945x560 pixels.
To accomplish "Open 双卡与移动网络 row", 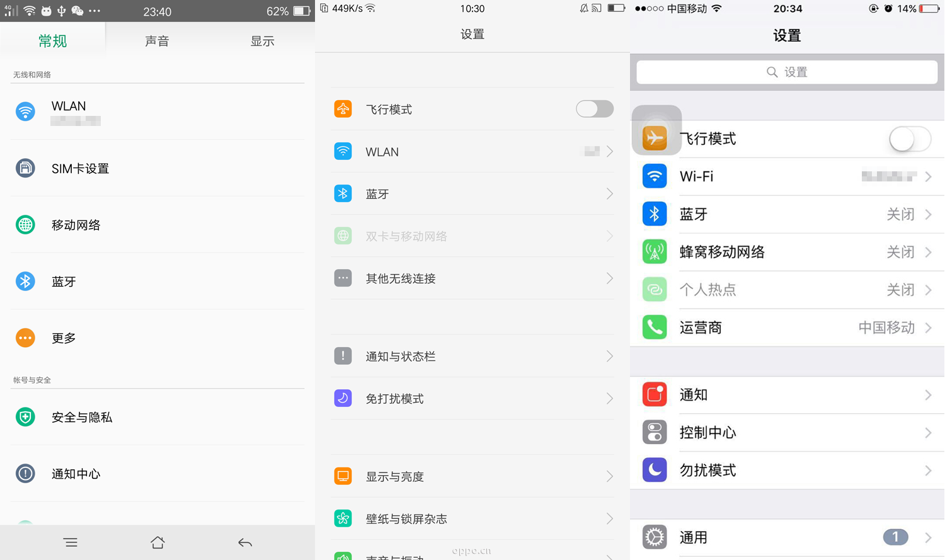I will tap(472, 236).
